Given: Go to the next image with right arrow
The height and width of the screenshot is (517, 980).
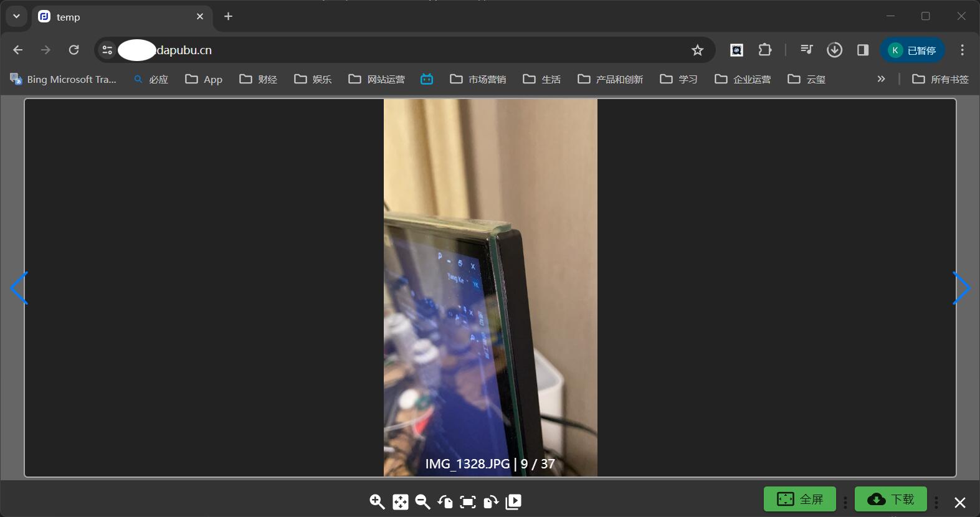Looking at the screenshot, I should click(961, 288).
